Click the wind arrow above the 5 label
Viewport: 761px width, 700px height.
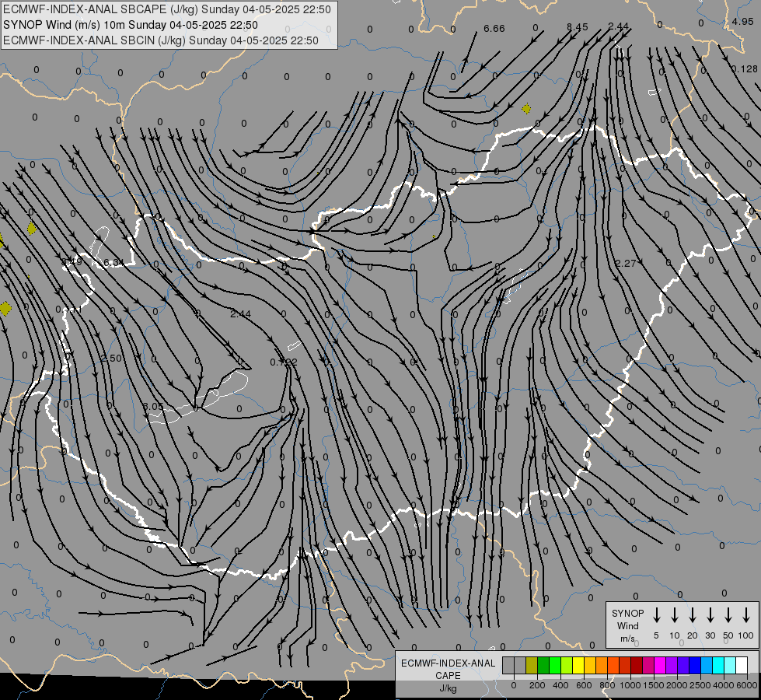(x=656, y=615)
